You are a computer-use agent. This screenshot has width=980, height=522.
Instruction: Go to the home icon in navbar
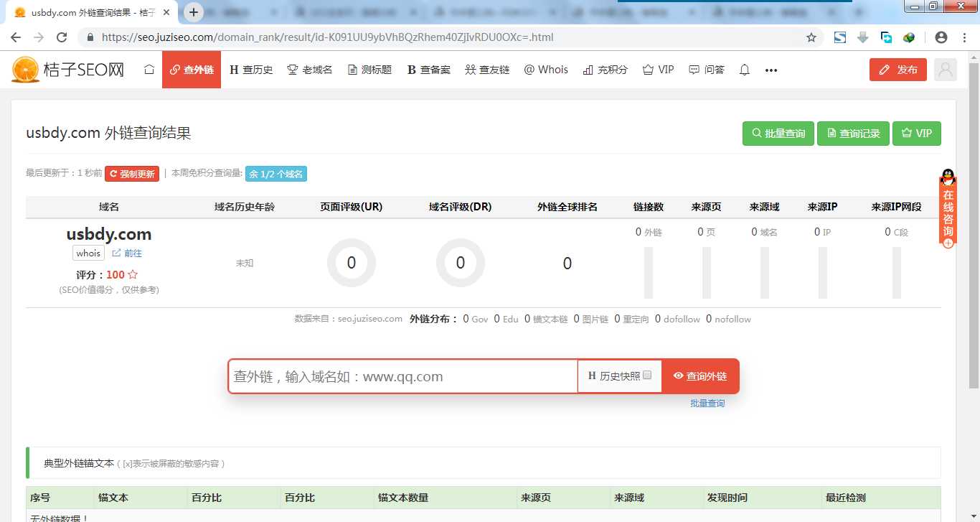tap(149, 70)
